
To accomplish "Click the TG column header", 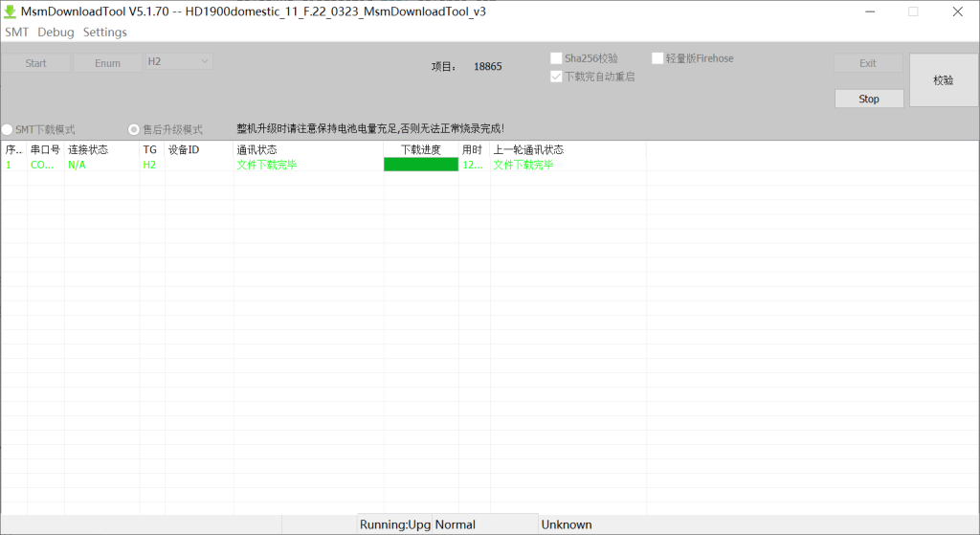I will [x=152, y=149].
